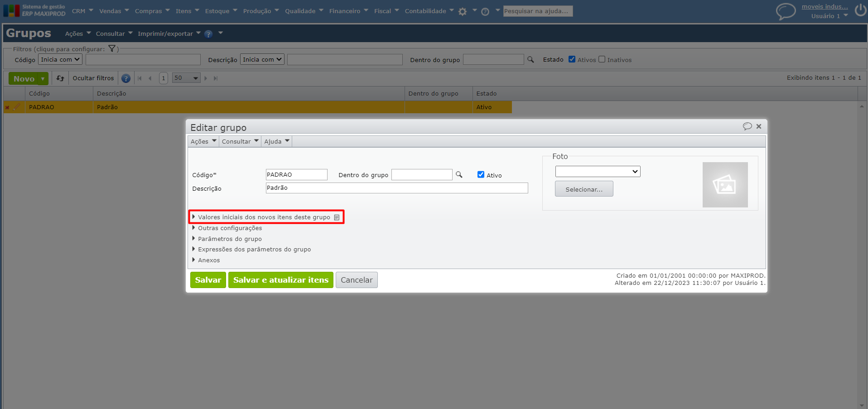Click the magnifier beside the Dentro do grupo filter
The width and height of the screenshot is (868, 409).
tap(530, 59)
